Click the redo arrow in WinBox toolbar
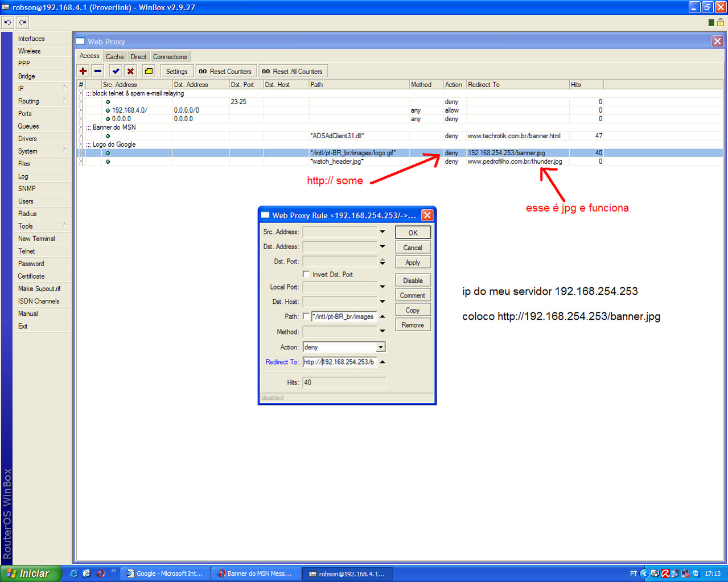 22,22
